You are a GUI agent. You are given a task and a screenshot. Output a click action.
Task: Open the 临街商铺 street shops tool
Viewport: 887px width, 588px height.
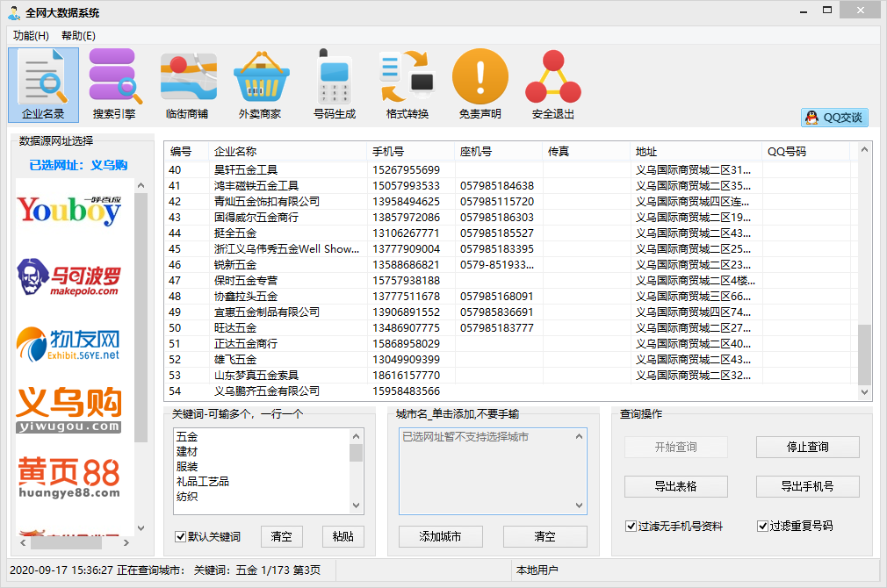click(188, 83)
